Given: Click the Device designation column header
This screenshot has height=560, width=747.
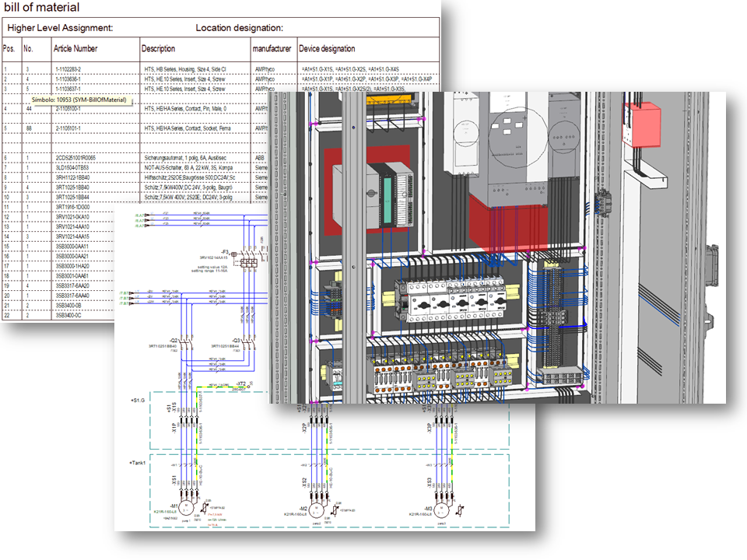Looking at the screenshot, I should (327, 48).
